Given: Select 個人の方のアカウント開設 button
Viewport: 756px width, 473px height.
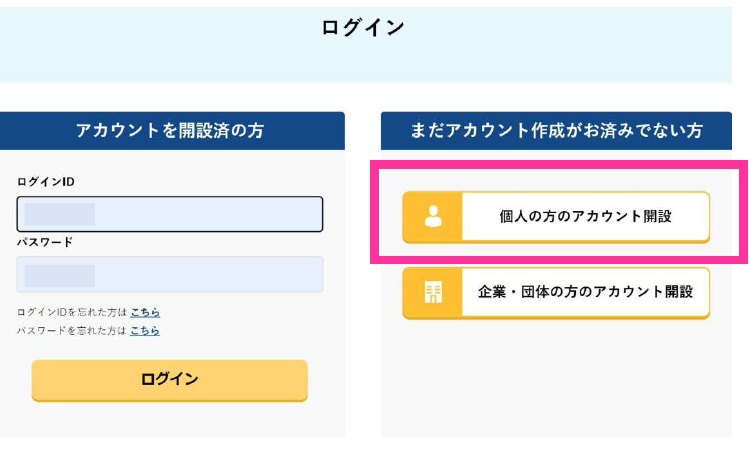Looking at the screenshot, I should [556, 217].
